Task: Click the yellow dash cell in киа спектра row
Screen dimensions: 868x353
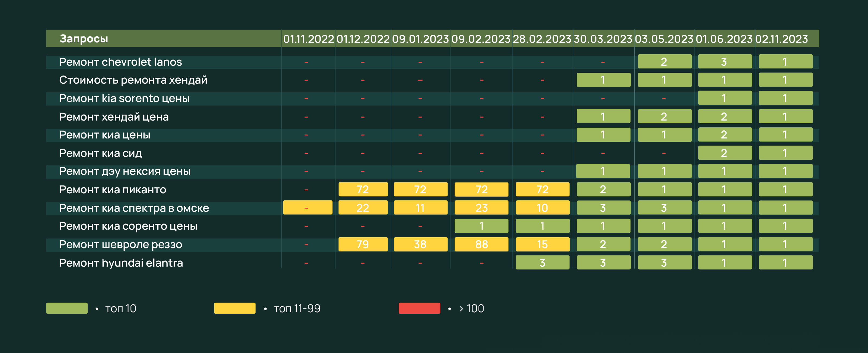Action: tap(308, 207)
